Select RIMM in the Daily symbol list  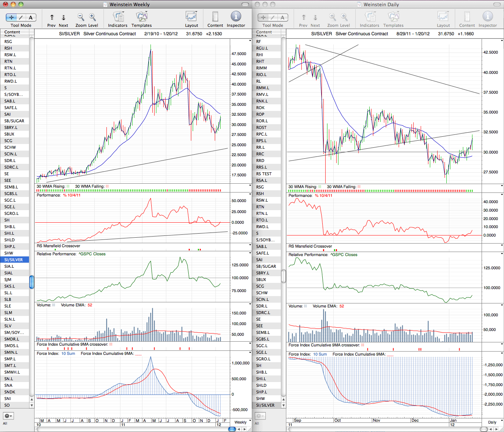(x=266, y=68)
